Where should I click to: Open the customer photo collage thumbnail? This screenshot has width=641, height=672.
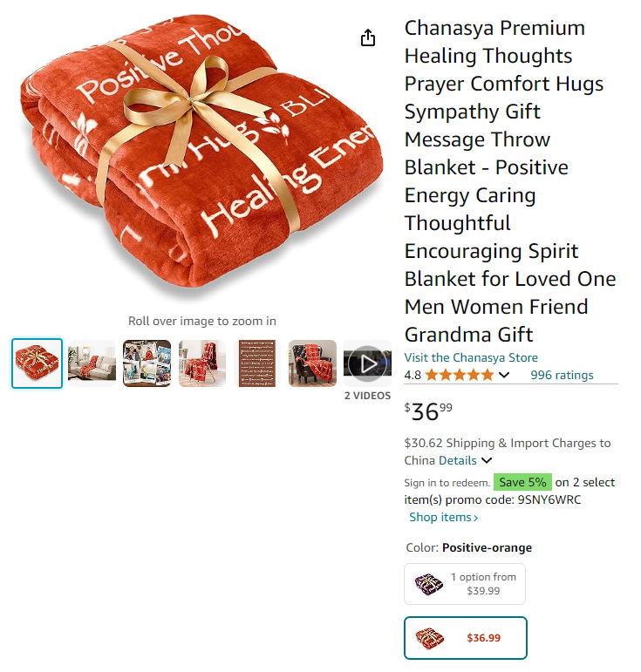click(147, 363)
